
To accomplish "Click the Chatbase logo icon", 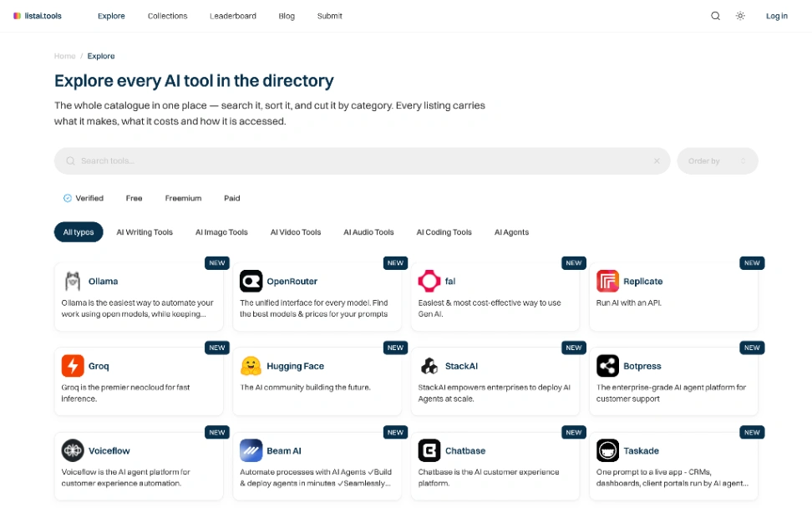I will tap(429, 450).
